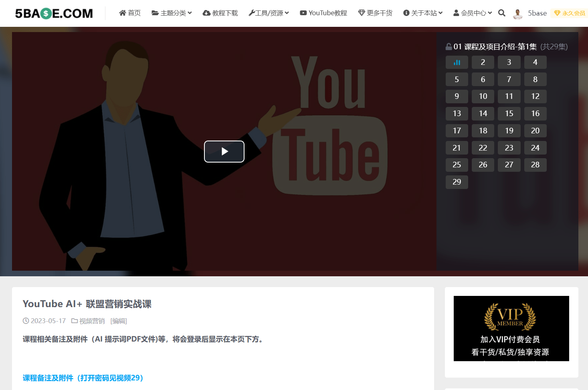Open the search magnifier icon
This screenshot has width=588, height=390.
(502, 13)
